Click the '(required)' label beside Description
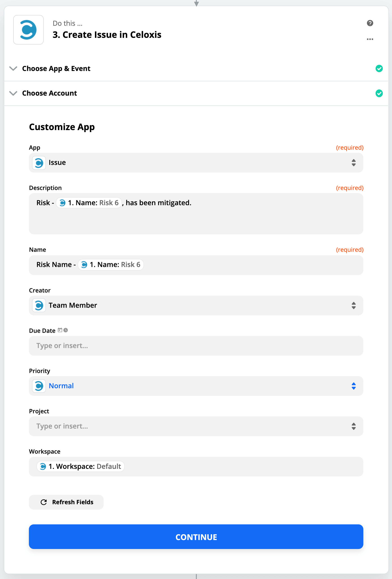392x579 pixels. point(350,188)
